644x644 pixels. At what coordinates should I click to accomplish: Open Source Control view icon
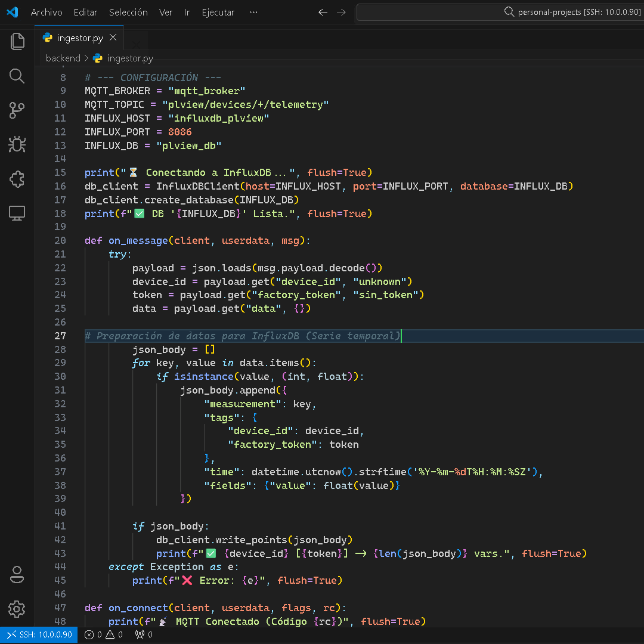pyautogui.click(x=17, y=110)
